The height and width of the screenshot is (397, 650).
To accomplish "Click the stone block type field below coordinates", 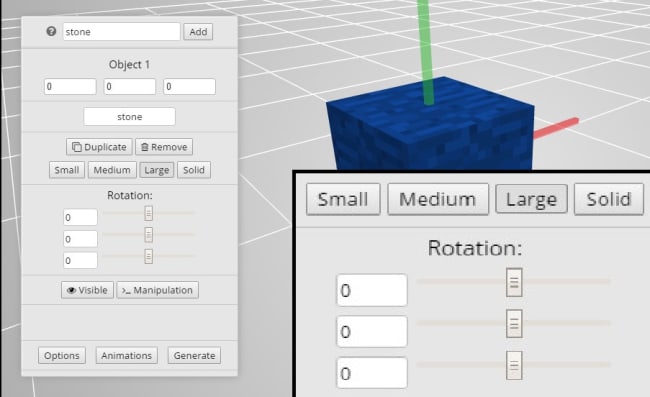I will [x=129, y=116].
